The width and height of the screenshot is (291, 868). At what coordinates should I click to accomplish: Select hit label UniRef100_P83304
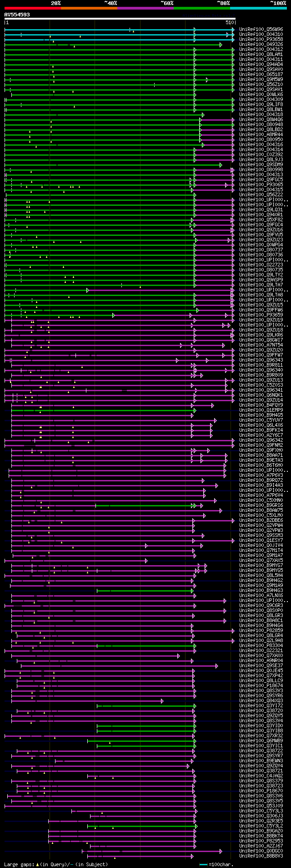pos(261,645)
